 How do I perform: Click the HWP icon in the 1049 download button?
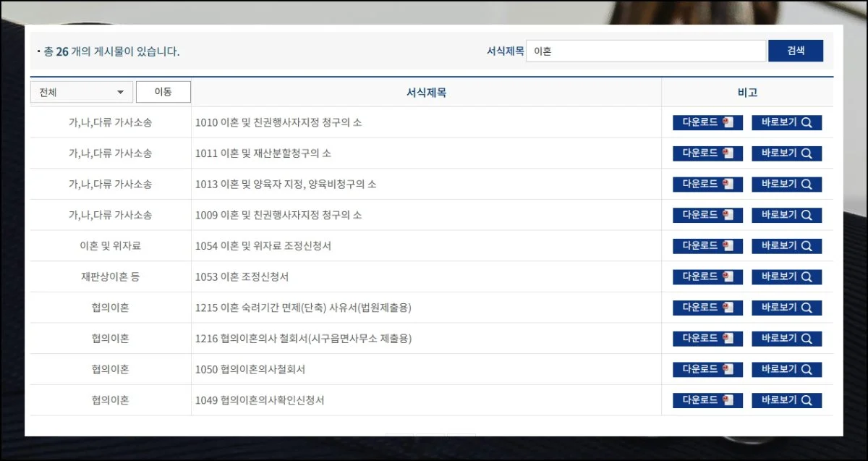coord(728,399)
